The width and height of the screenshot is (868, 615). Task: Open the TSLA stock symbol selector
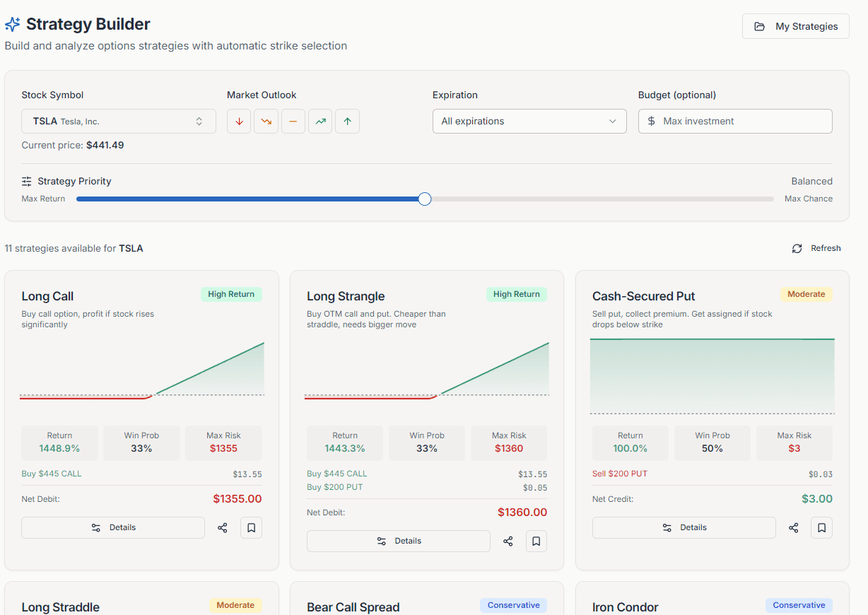[119, 122]
